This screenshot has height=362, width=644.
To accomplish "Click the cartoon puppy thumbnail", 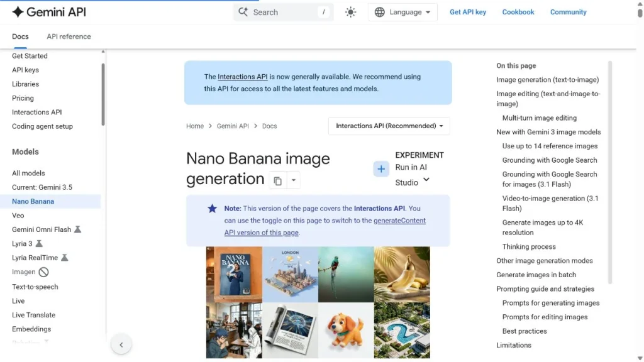I will coord(346,331).
